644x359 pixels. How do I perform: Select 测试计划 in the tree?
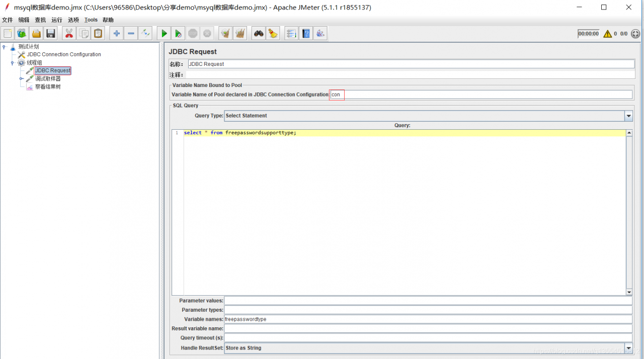coord(29,47)
